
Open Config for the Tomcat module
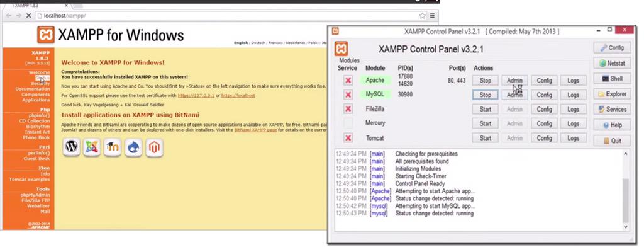click(544, 139)
